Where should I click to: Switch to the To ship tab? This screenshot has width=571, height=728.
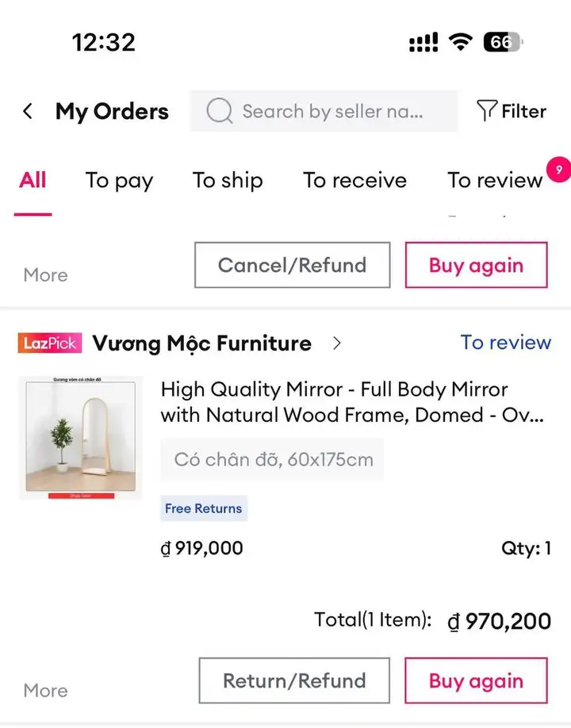pyautogui.click(x=228, y=181)
